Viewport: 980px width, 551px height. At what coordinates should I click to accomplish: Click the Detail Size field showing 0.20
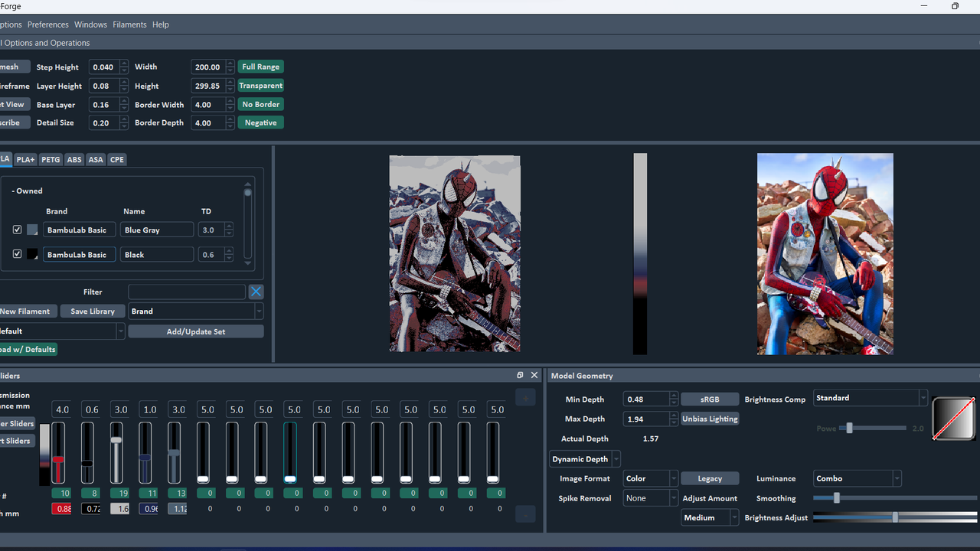point(104,122)
